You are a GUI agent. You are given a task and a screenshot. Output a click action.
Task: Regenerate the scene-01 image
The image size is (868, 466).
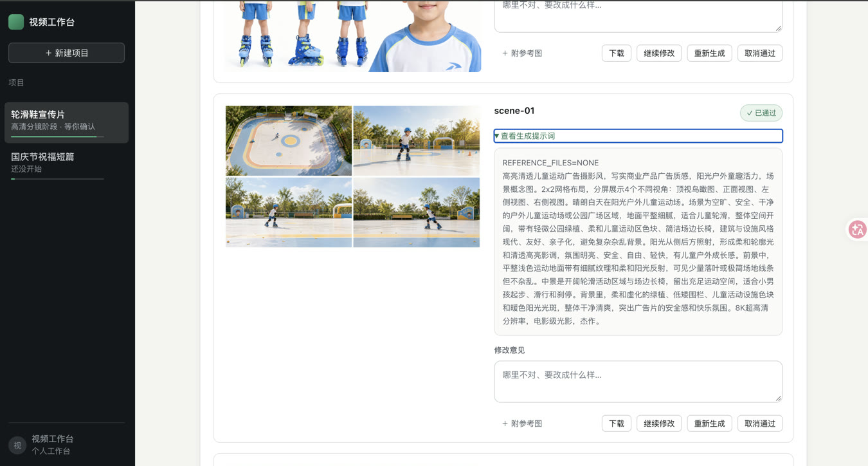point(709,424)
